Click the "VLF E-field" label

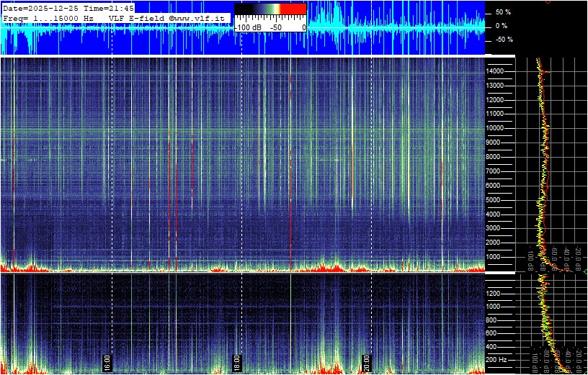(136, 18)
